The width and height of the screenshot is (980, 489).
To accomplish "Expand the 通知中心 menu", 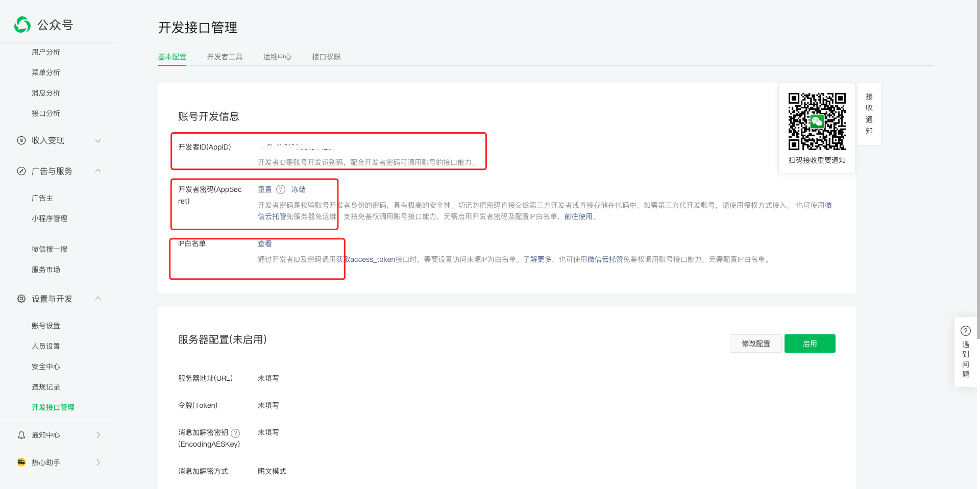I will click(x=98, y=434).
